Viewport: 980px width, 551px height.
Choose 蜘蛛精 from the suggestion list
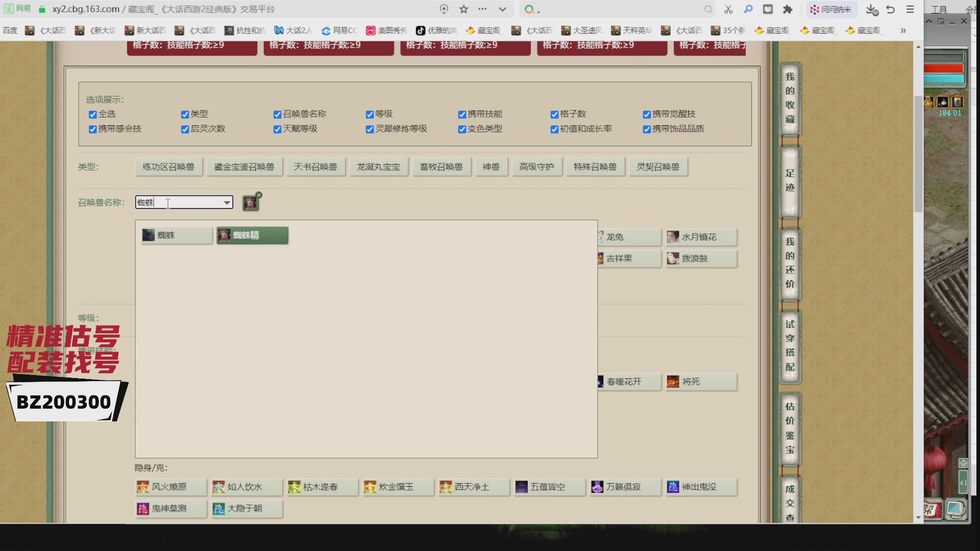coord(252,235)
